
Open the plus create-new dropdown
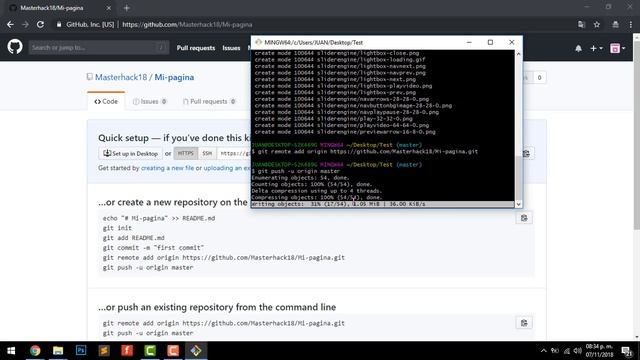point(596,48)
